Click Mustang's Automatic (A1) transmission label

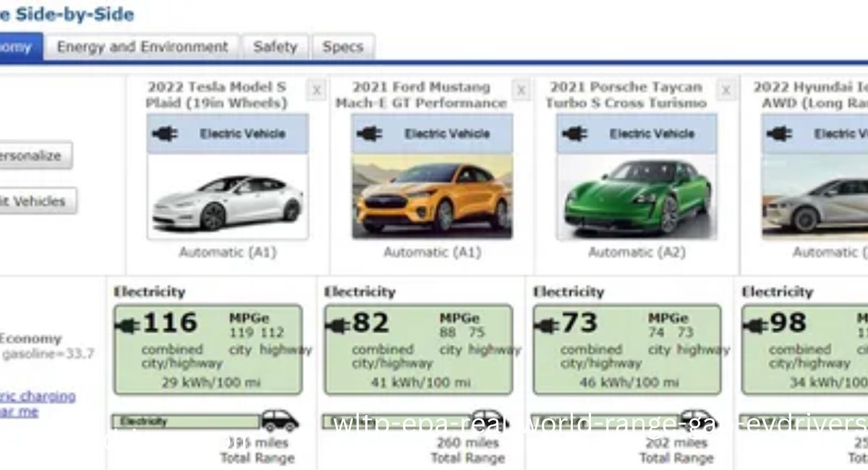[x=432, y=252]
